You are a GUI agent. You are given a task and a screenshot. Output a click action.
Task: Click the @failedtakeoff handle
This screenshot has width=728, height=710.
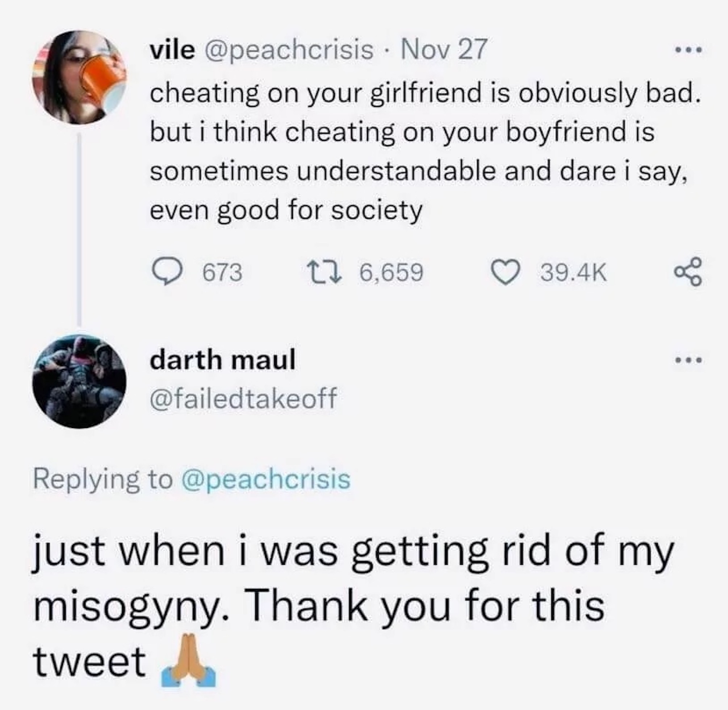click(243, 397)
